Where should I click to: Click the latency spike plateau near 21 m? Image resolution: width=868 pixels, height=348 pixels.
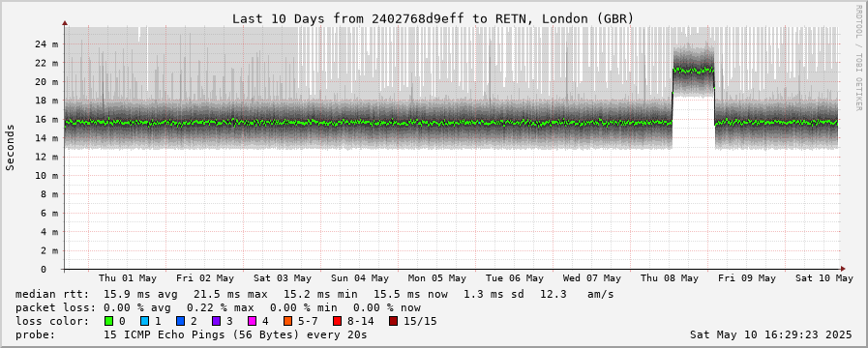click(693, 71)
